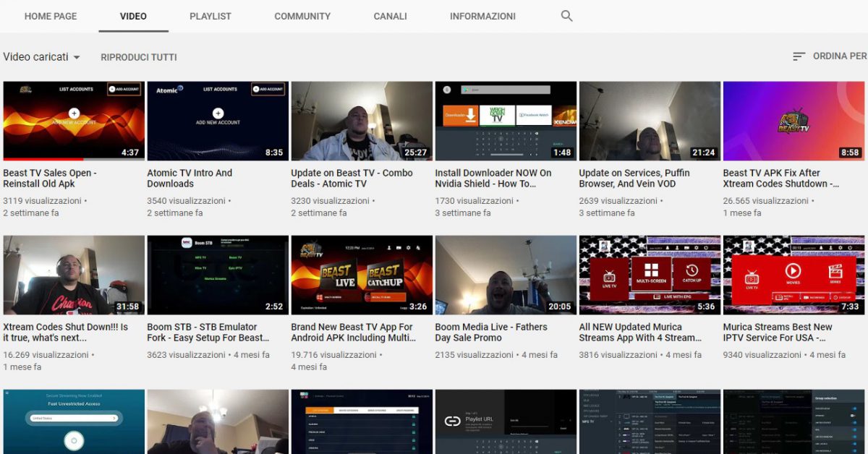Open the PLAYLIST tab
The width and height of the screenshot is (868, 454).
(210, 16)
